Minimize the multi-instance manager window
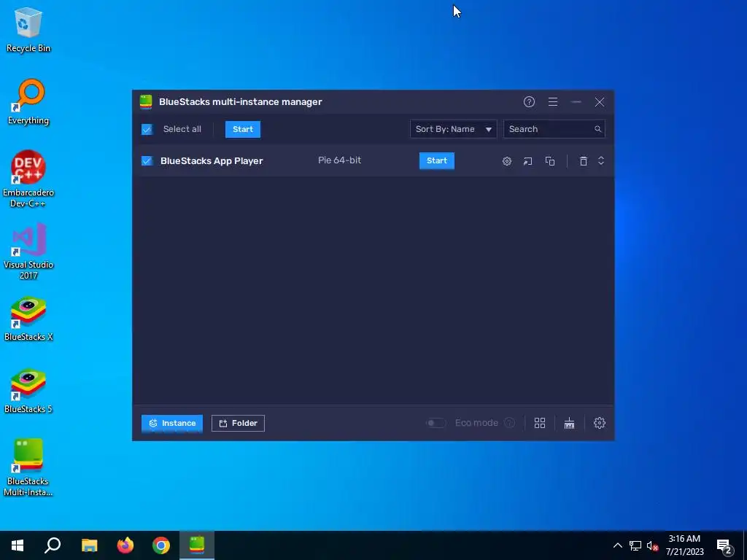This screenshot has width=747, height=560. tap(576, 102)
